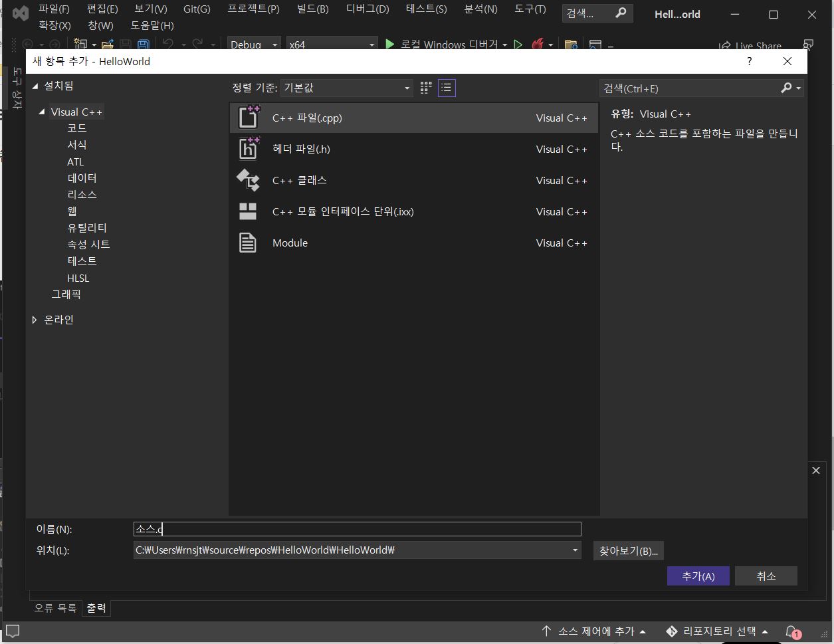This screenshot has width=834, height=644.
Task: Open the 빌드(B) menu
Action: coord(312,9)
